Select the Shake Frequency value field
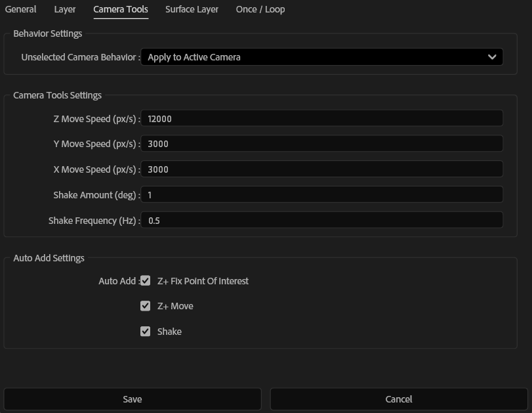 (321, 221)
